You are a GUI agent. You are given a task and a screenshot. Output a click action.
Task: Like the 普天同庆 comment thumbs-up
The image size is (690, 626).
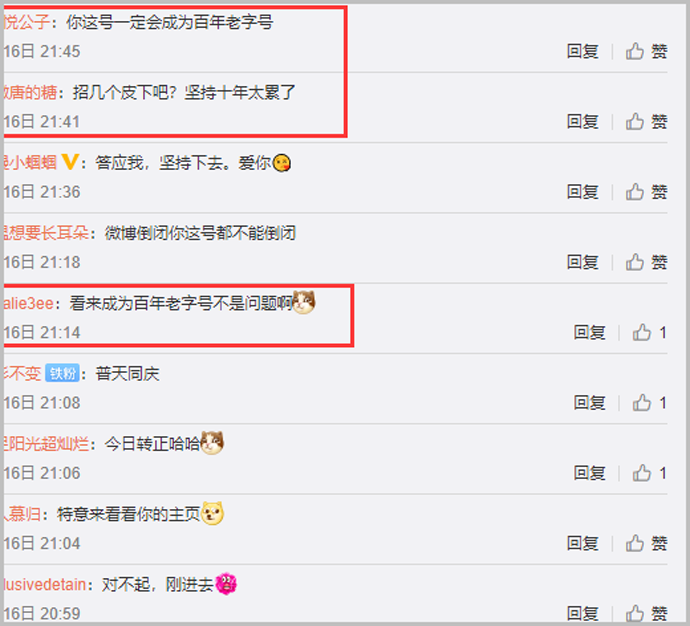click(650, 403)
